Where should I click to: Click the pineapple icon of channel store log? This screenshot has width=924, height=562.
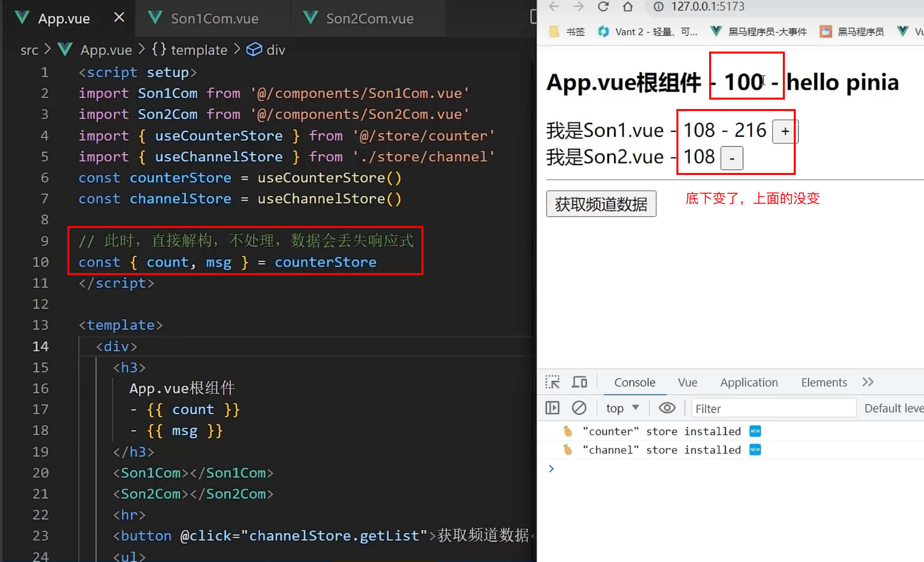pyautogui.click(x=567, y=450)
